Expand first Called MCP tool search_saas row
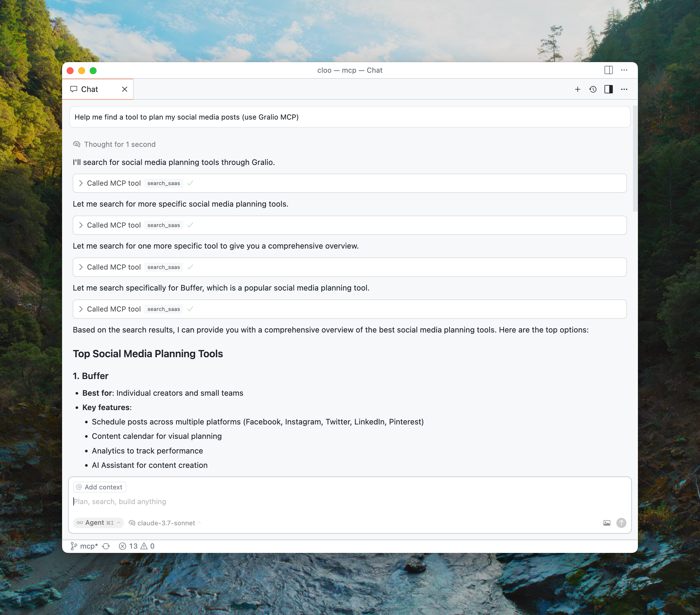 (x=350, y=183)
